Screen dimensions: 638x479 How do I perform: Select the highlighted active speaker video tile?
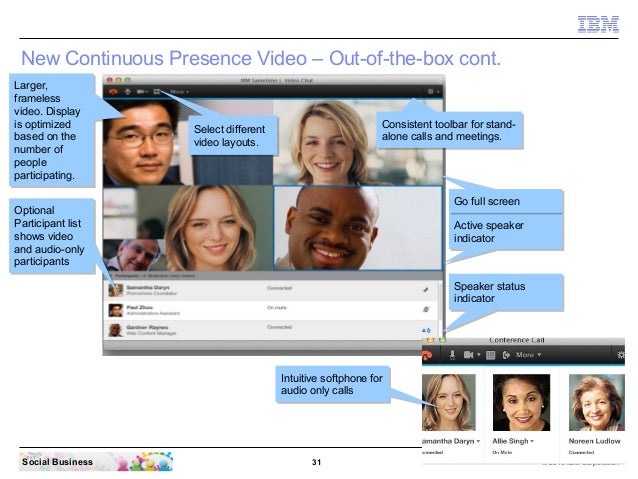(x=358, y=228)
